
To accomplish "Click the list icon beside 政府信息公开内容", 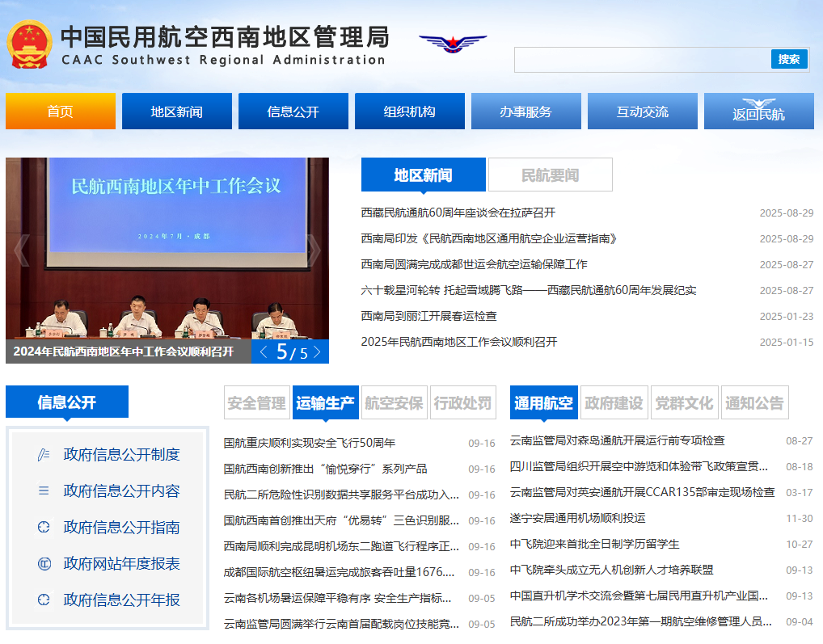I will click(x=44, y=491).
